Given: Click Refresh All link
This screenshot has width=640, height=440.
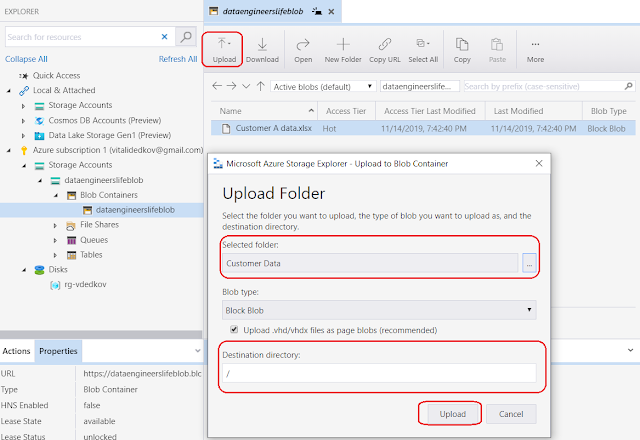Looking at the screenshot, I should (178, 59).
